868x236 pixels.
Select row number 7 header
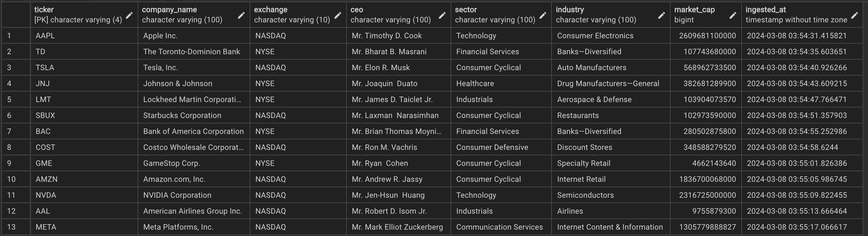[16, 131]
